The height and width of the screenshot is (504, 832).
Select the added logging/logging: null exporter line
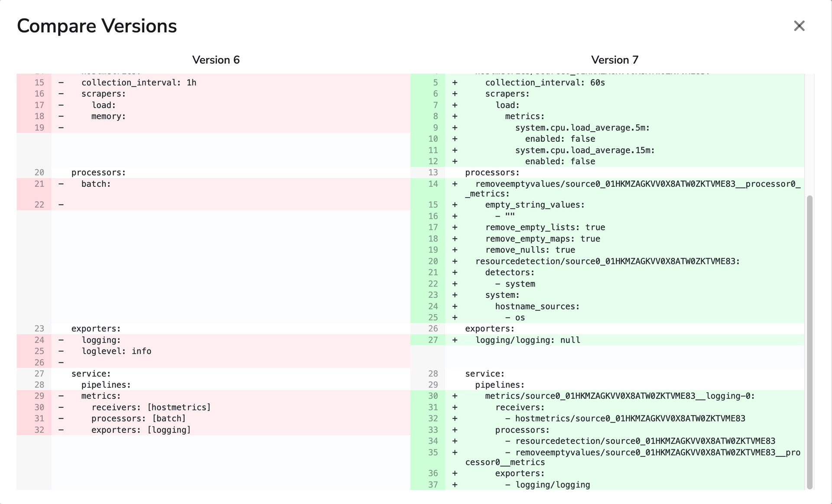point(528,340)
